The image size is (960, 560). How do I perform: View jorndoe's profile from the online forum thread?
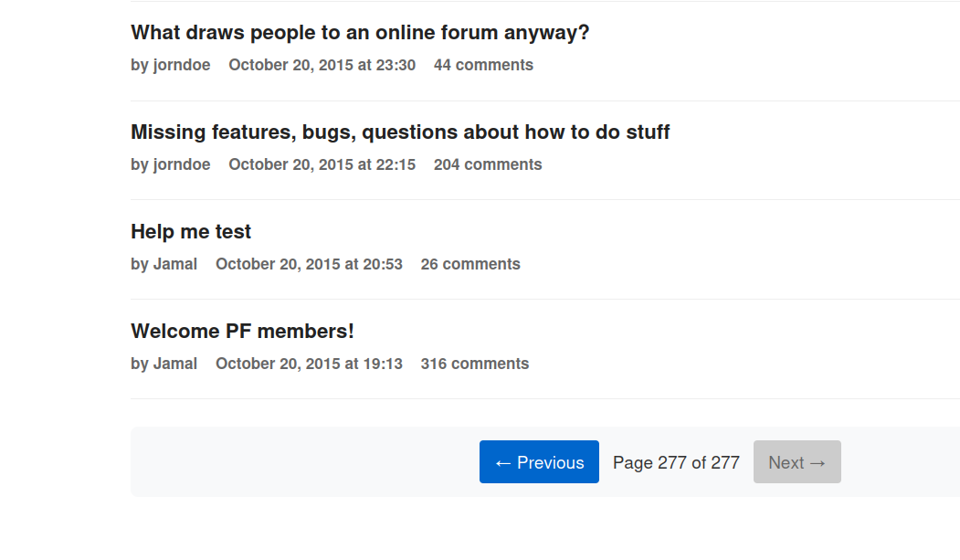click(182, 65)
